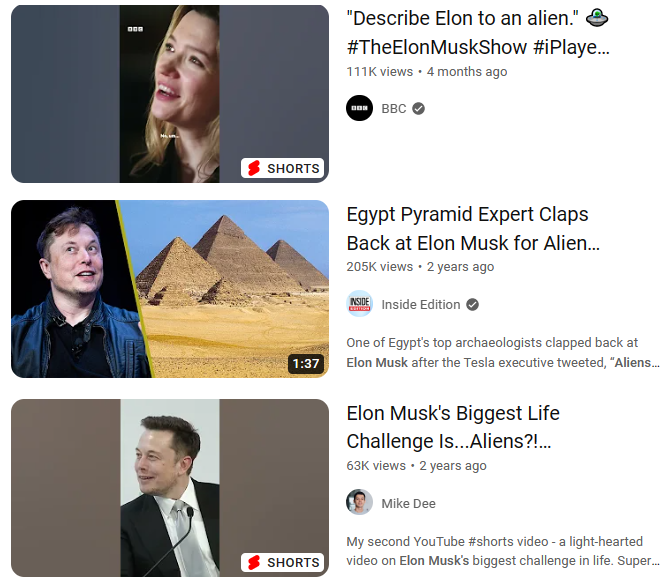Click the SHORTS badge on Mike Dee video
Screen dimensions: 662x579
tap(282, 563)
